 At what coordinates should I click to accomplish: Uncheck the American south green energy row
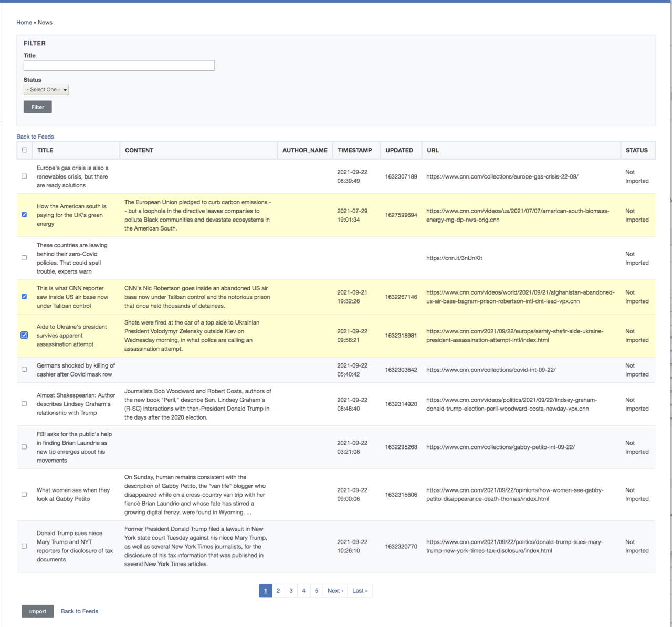[24, 215]
